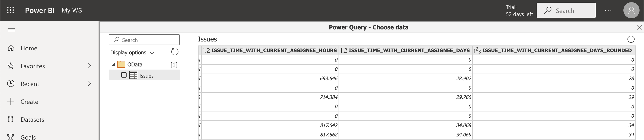This screenshot has width=644, height=140.
Task: Collapse the OData folder node
Action: [x=114, y=64]
